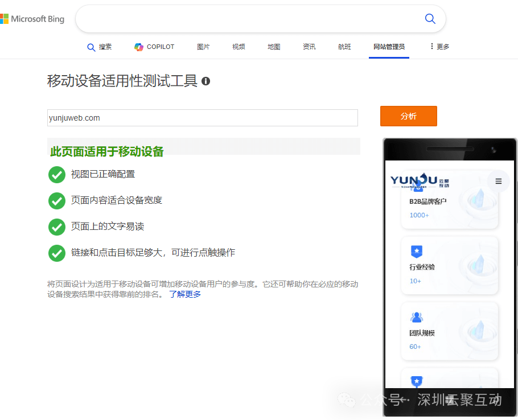Click the text 页面内容适合设备宽度
Screen dimensions: 518x420
point(117,200)
